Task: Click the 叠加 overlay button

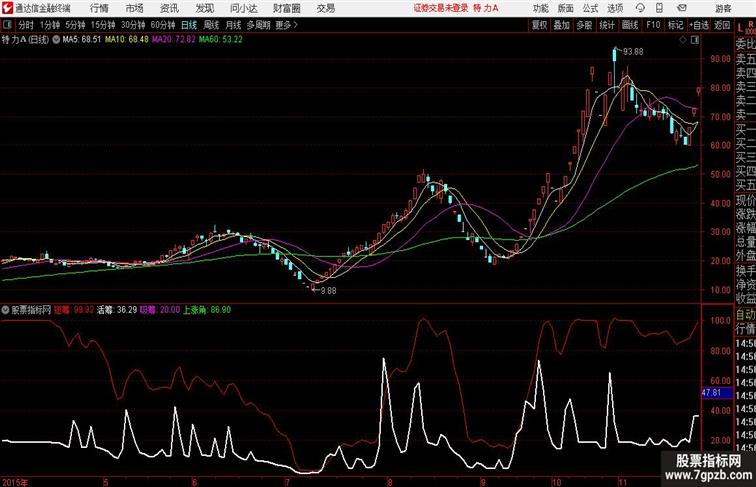Action: pyautogui.click(x=562, y=25)
